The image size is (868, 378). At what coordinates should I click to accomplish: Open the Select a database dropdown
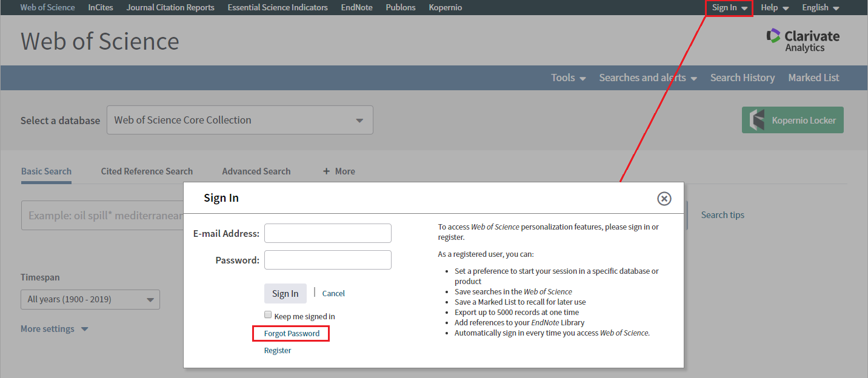239,120
